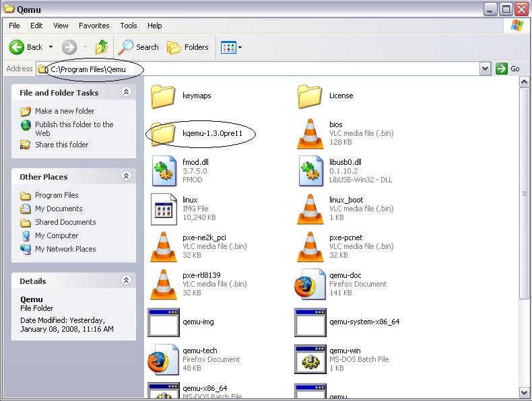Image resolution: width=532 pixels, height=401 pixels.
Task: Click the My Network Places link
Action: (65, 249)
